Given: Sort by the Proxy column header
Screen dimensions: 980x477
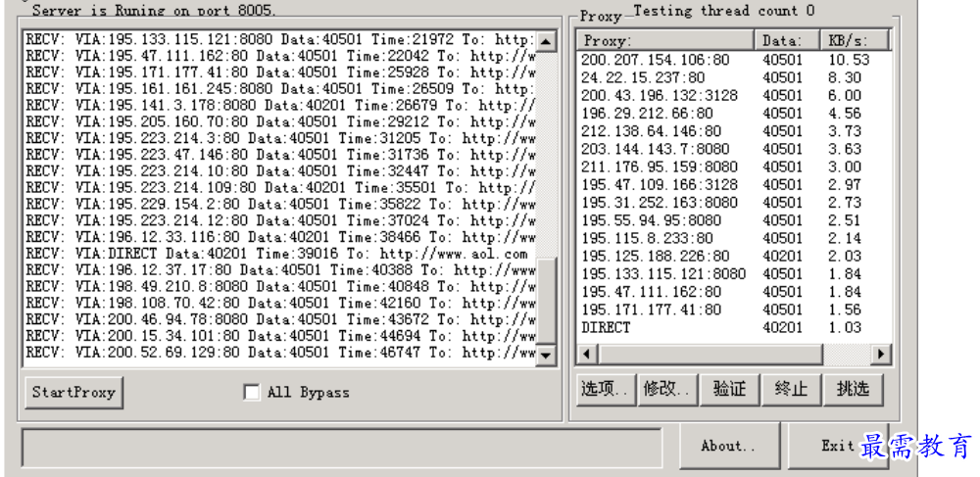Looking at the screenshot, I should 665,40.
